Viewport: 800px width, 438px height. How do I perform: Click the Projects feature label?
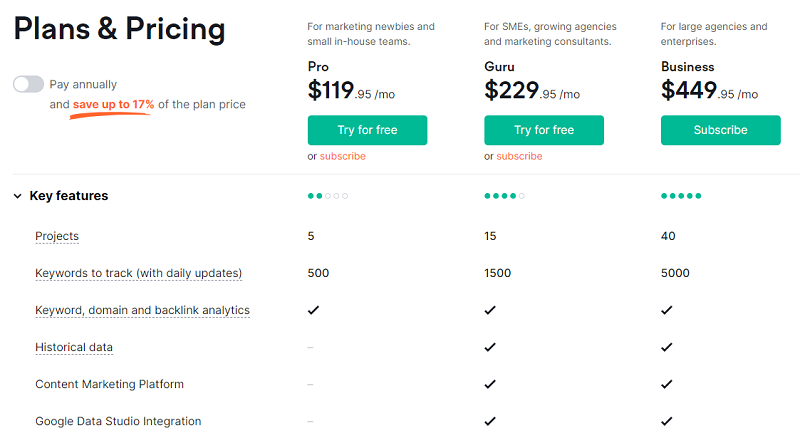[x=57, y=236]
